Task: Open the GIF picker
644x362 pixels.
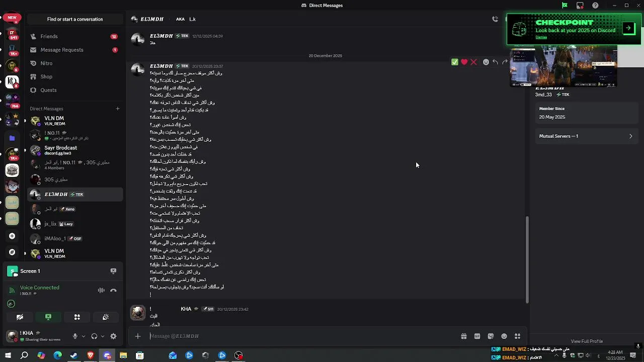Action: coord(477,336)
